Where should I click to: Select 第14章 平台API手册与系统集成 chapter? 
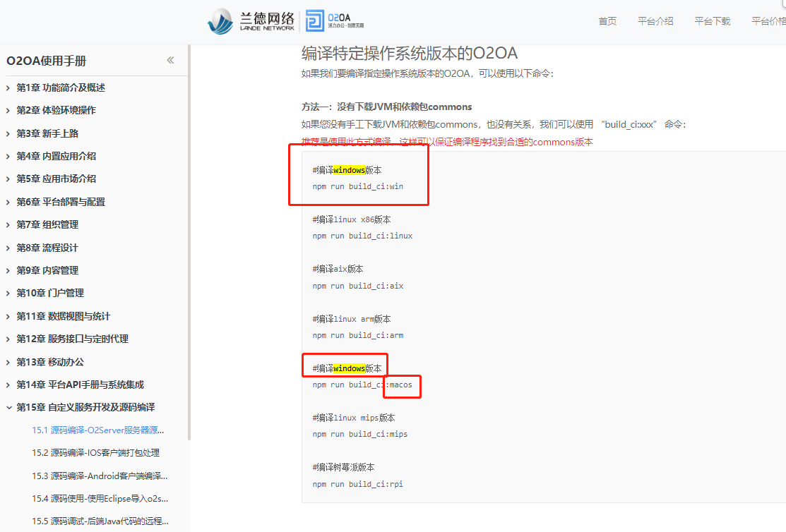[x=81, y=385]
